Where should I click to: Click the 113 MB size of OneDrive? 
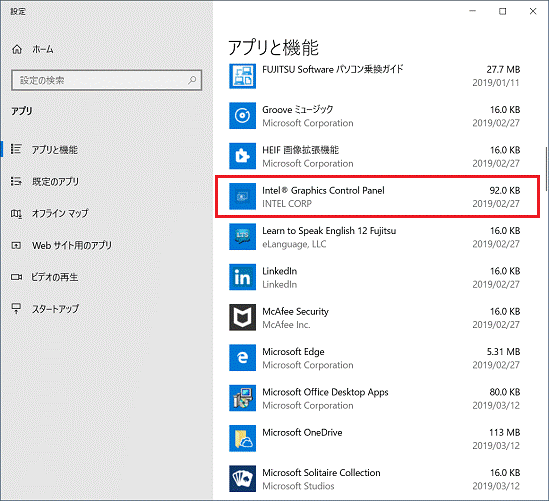tap(505, 432)
